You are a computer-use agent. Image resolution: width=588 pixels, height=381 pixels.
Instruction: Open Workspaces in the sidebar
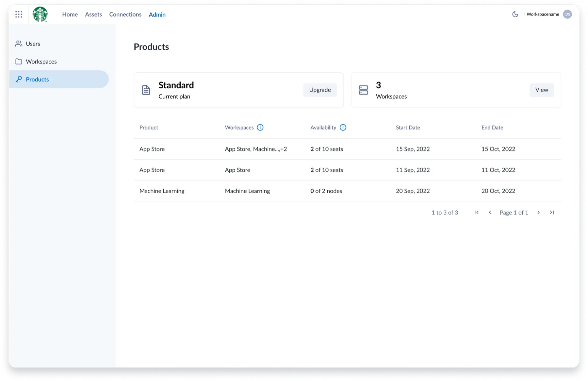(59, 61)
